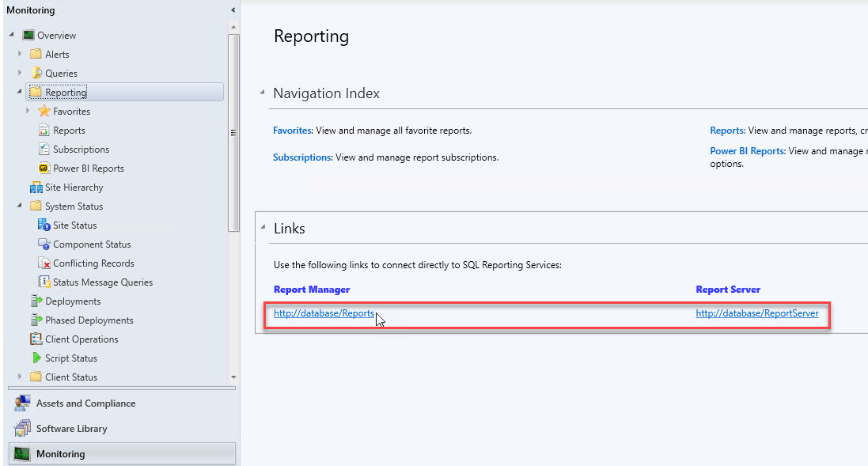Collapse the Navigation Index section
This screenshot has width=868, height=466.
point(262,93)
